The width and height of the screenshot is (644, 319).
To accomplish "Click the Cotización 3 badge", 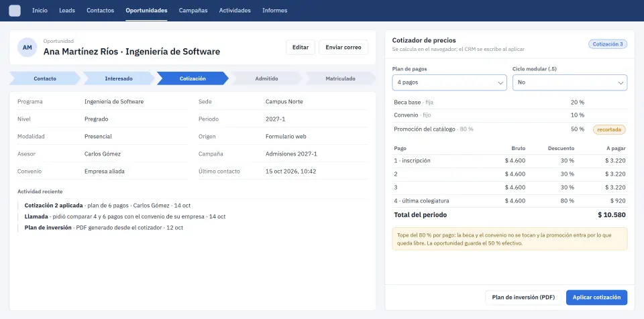I will (608, 44).
